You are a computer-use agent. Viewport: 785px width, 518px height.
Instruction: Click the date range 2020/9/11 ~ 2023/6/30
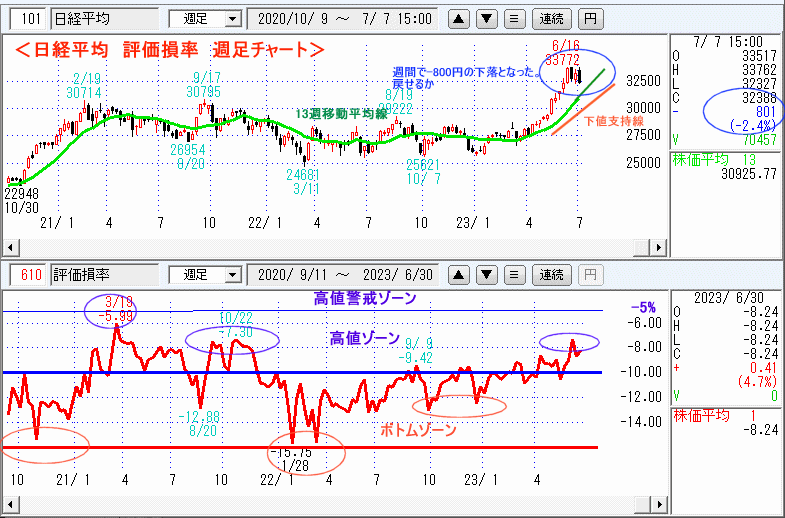tap(343, 275)
